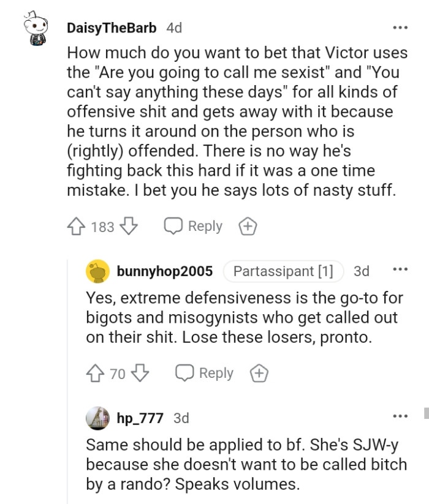The image size is (429, 504).
Task: Open the award menu on DaisyTheBarb's comment
Action: (x=248, y=226)
